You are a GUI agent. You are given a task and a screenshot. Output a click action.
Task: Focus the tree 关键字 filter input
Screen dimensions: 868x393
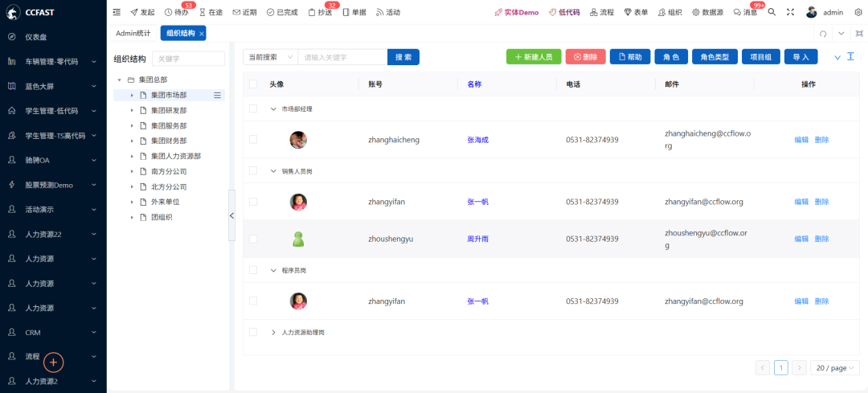pyautogui.click(x=188, y=59)
